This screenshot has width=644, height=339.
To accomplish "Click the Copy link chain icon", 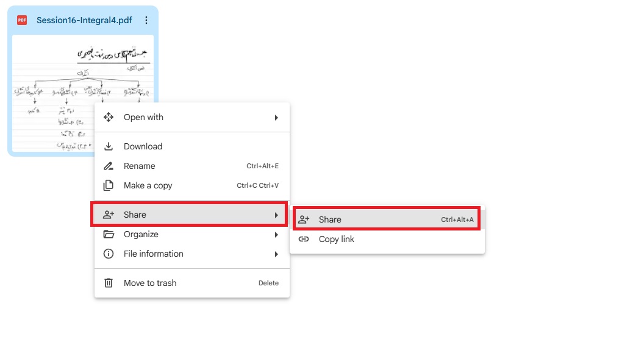I will [x=304, y=239].
